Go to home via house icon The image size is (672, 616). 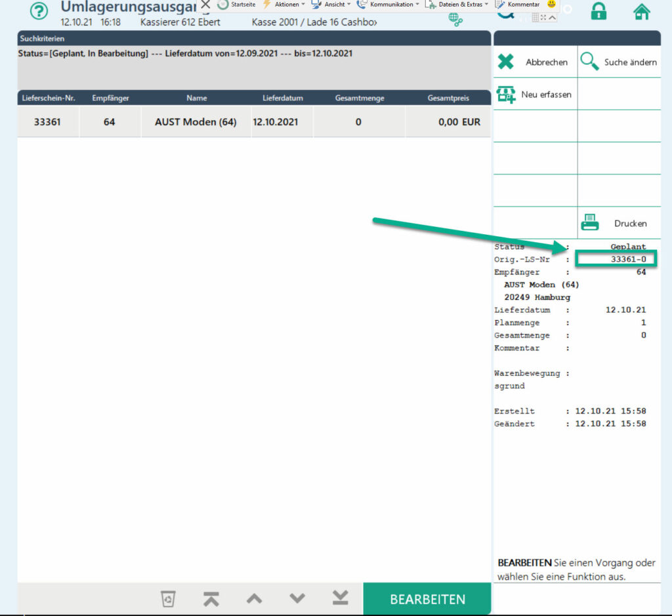641,11
